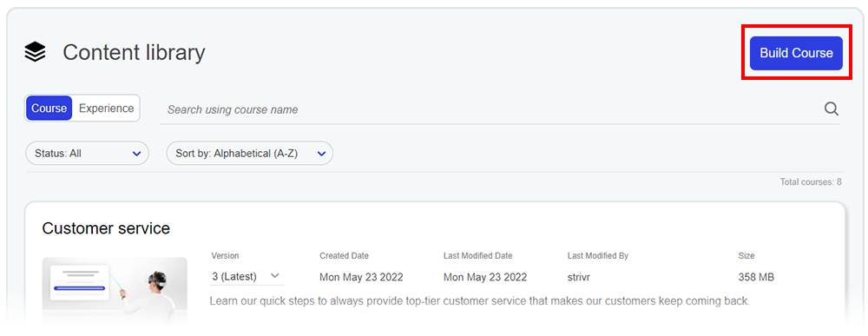Click the Content library stacked layers icon
The width and height of the screenshot is (868, 336).
[x=35, y=53]
